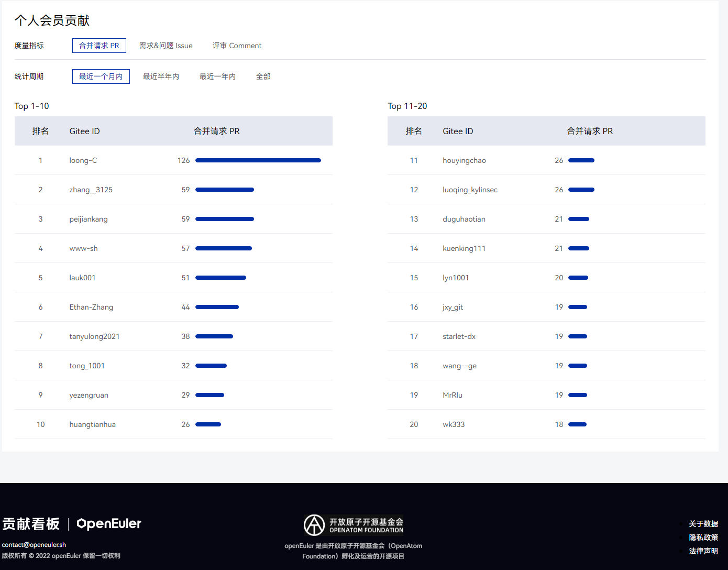Open the 关于数据 footer link
The width and height of the screenshot is (728, 570).
click(703, 524)
